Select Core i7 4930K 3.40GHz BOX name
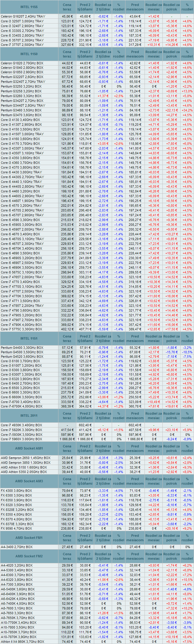Screen dimensions: 194x644 pyautogui.click(x=21, y=425)
